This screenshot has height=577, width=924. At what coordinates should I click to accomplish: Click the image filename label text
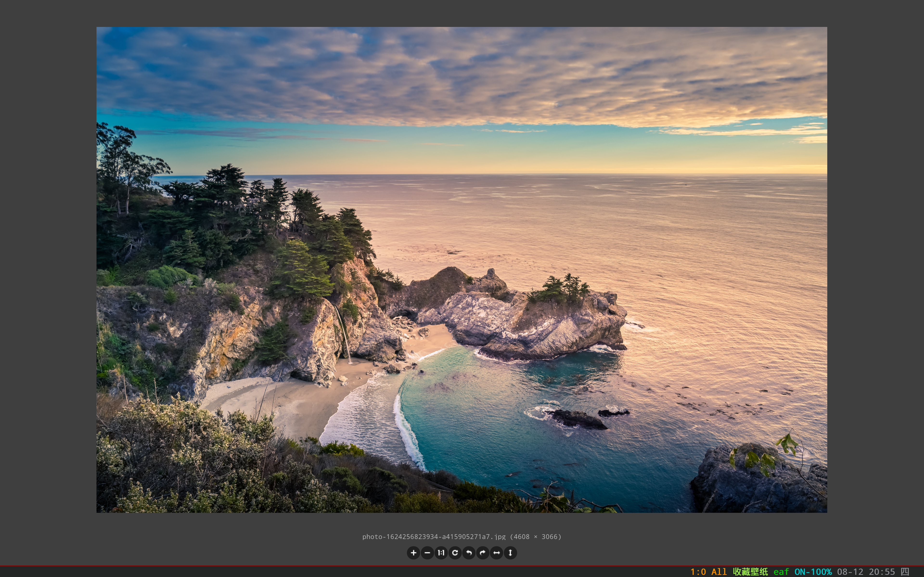pyautogui.click(x=434, y=537)
